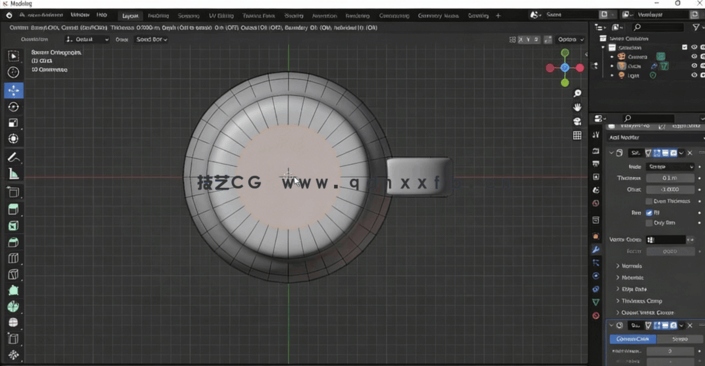Click the Blender logo menu
Viewport: 705px width, 366px height.
click(x=9, y=15)
